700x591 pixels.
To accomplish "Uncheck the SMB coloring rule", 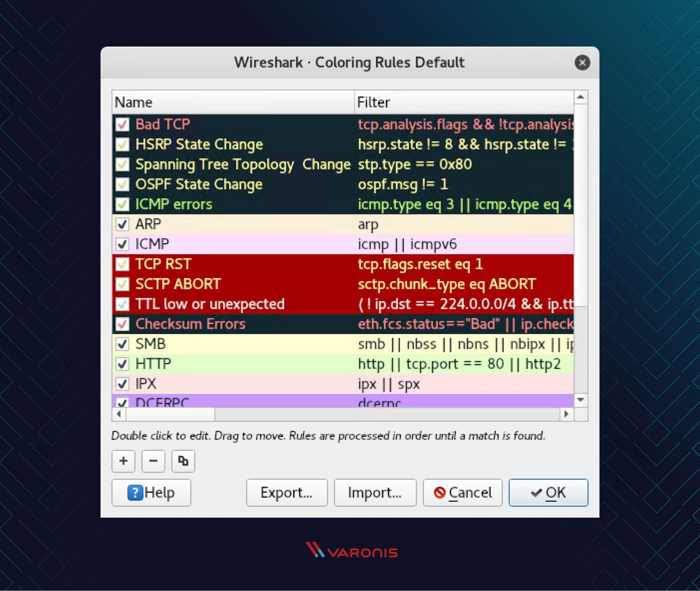I will click(x=122, y=344).
